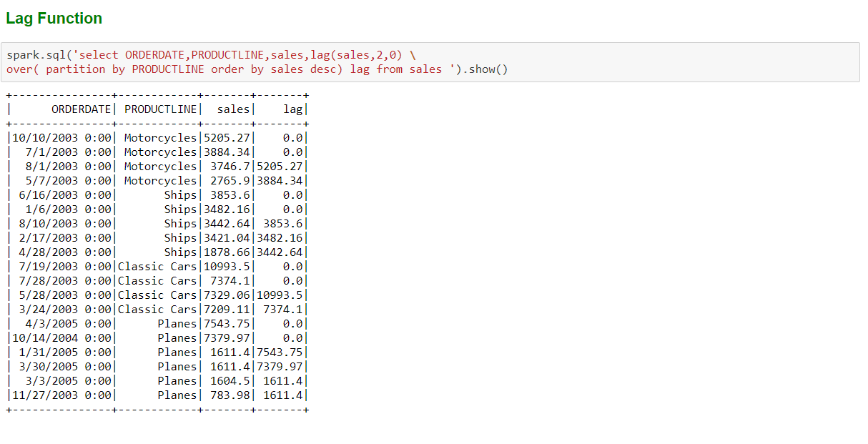The width and height of the screenshot is (868, 444).
Task: Select the lag column header
Action: click(293, 109)
